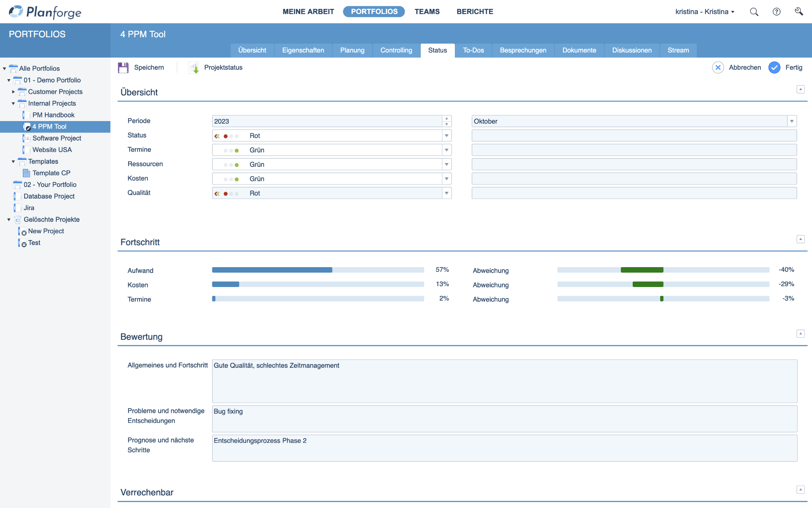Open the help question mark icon

776,12
